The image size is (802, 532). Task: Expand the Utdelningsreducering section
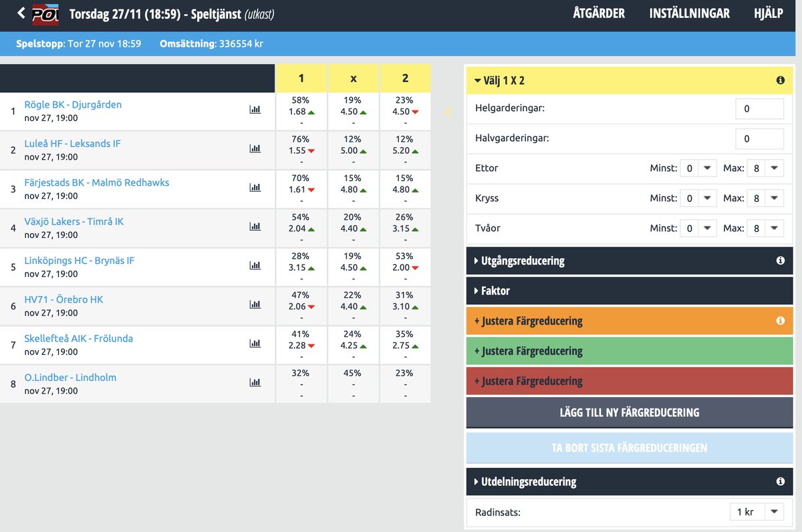coord(630,481)
